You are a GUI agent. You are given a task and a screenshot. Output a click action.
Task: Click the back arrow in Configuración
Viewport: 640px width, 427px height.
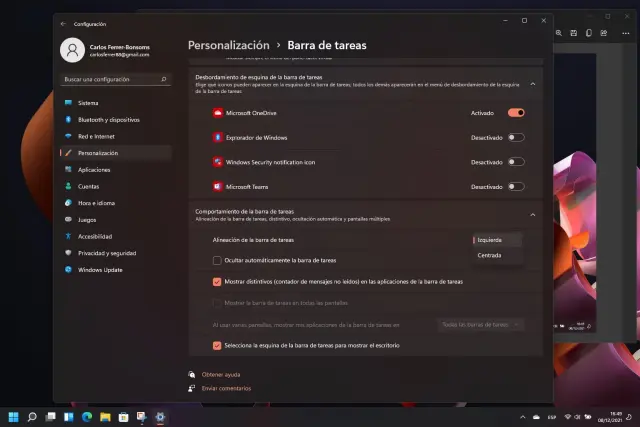point(64,23)
